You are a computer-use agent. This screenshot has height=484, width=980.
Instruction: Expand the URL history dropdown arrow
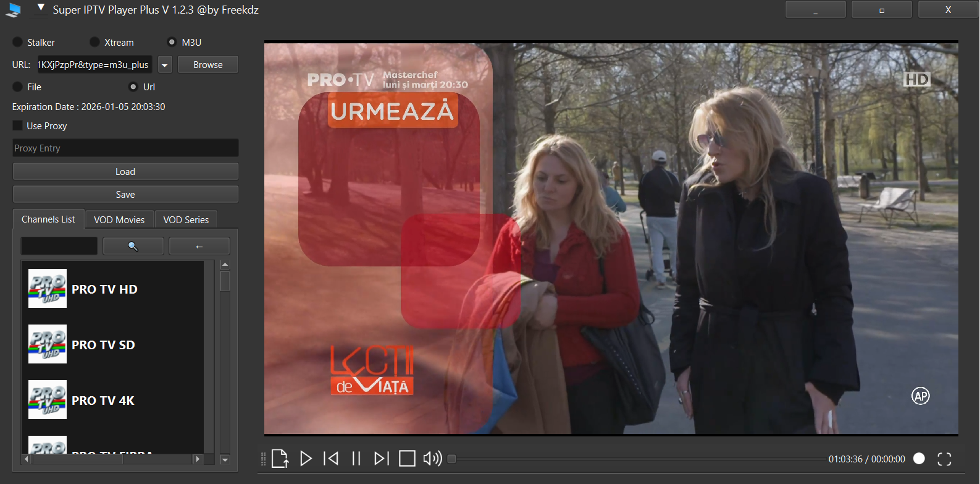pyautogui.click(x=165, y=65)
